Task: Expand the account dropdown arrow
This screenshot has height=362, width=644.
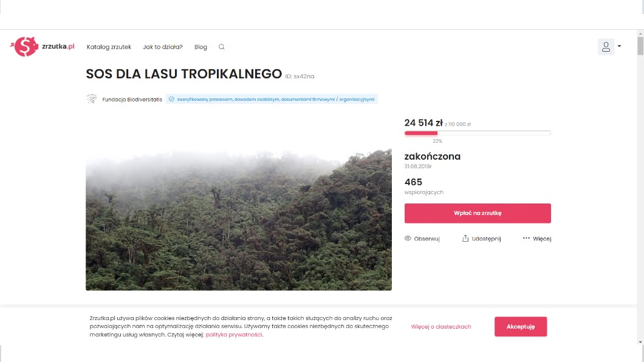Action: click(x=619, y=46)
